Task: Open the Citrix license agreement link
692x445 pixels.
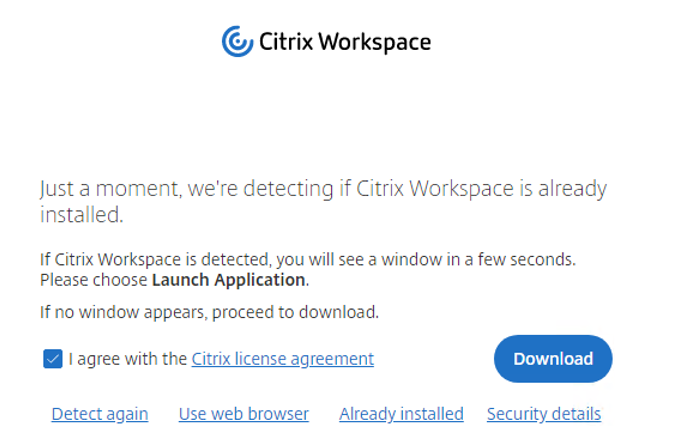Action: (x=282, y=359)
